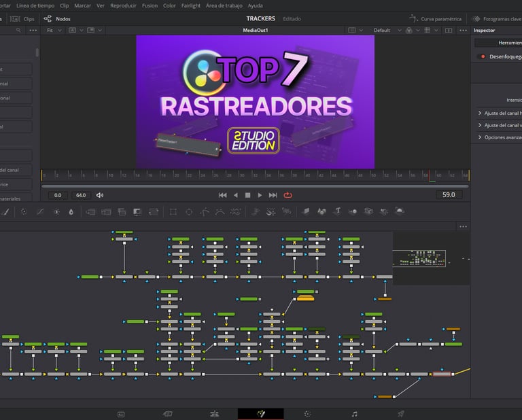Add a pRender particle node
The height and width of the screenshot is (420, 522).
point(286,211)
